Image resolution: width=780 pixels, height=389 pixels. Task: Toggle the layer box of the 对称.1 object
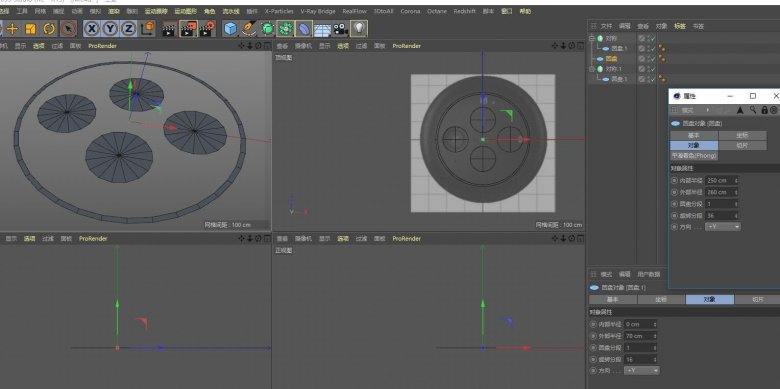tap(642, 69)
